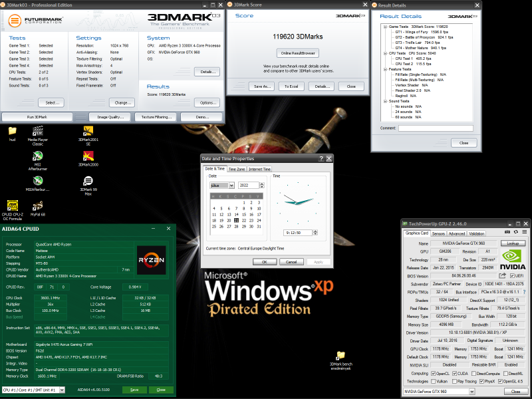Click Options... button under Results

tap(207, 102)
